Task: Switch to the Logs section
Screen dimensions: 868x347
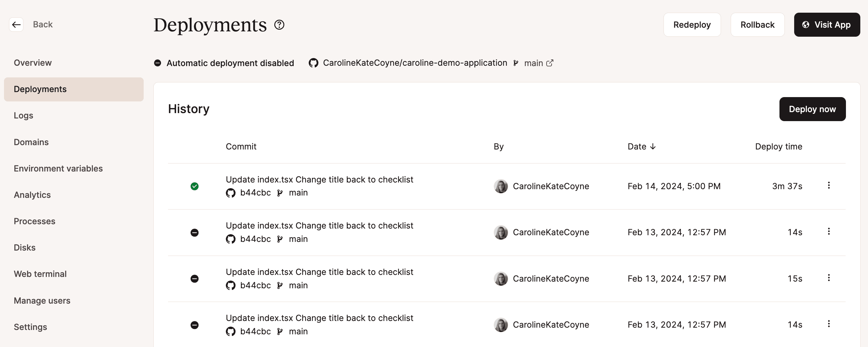Action: [23, 115]
